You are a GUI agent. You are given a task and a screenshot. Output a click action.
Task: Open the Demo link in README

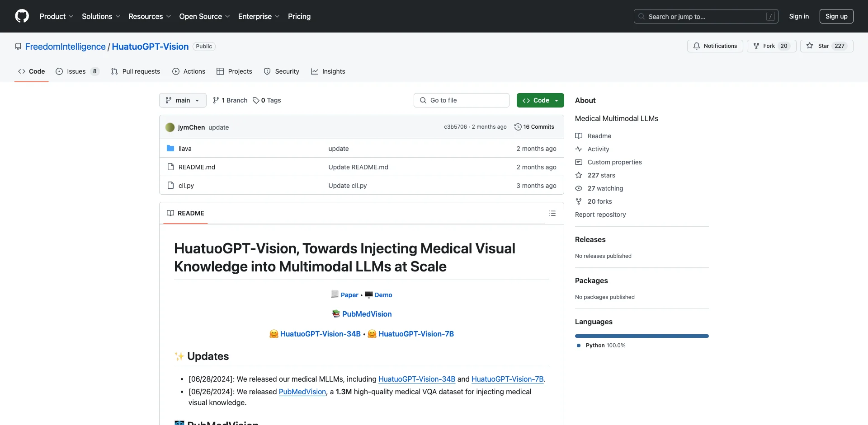(x=383, y=295)
